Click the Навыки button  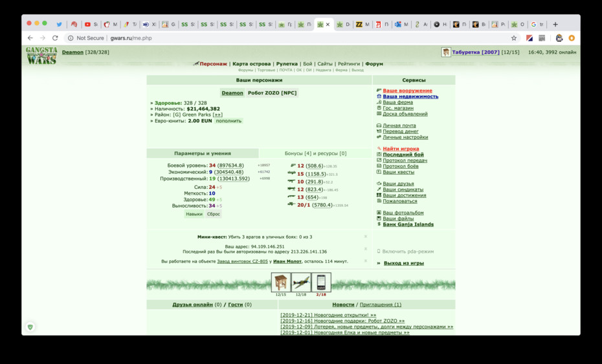tap(194, 214)
